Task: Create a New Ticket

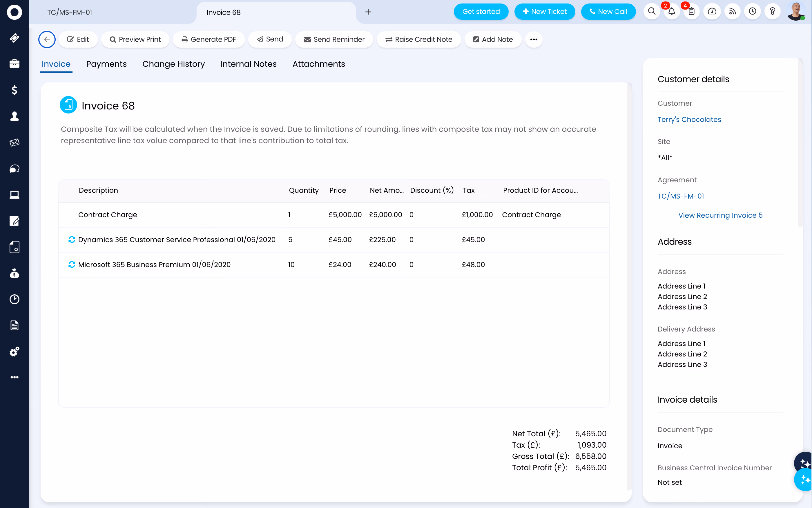Action: [x=545, y=12]
